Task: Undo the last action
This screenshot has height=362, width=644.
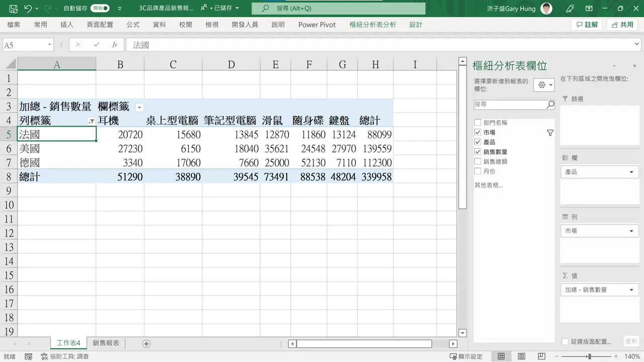Action: tap(28, 9)
